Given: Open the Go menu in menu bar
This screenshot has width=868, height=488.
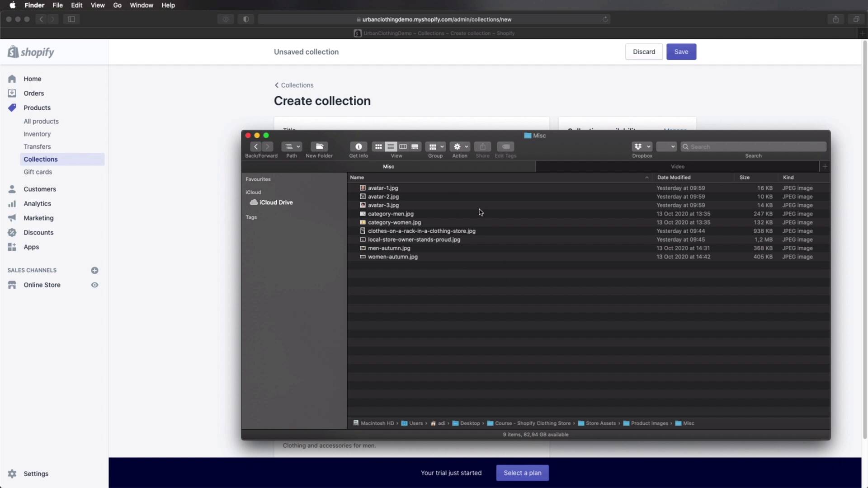Looking at the screenshot, I should (117, 5).
